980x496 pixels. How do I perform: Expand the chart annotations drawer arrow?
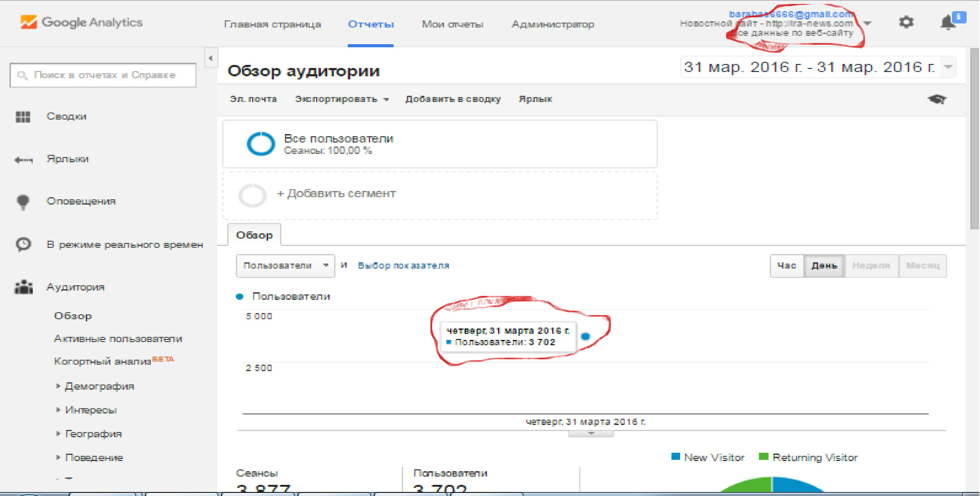pos(590,434)
